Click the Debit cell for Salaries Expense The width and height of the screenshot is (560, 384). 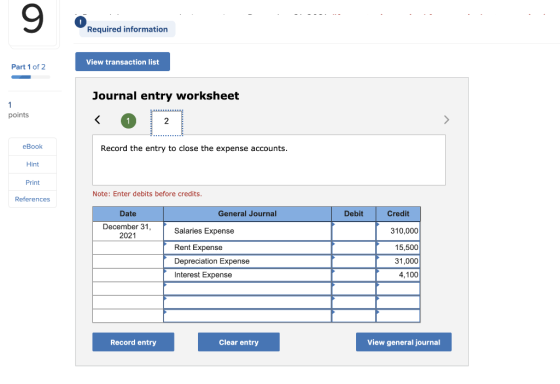(354, 231)
